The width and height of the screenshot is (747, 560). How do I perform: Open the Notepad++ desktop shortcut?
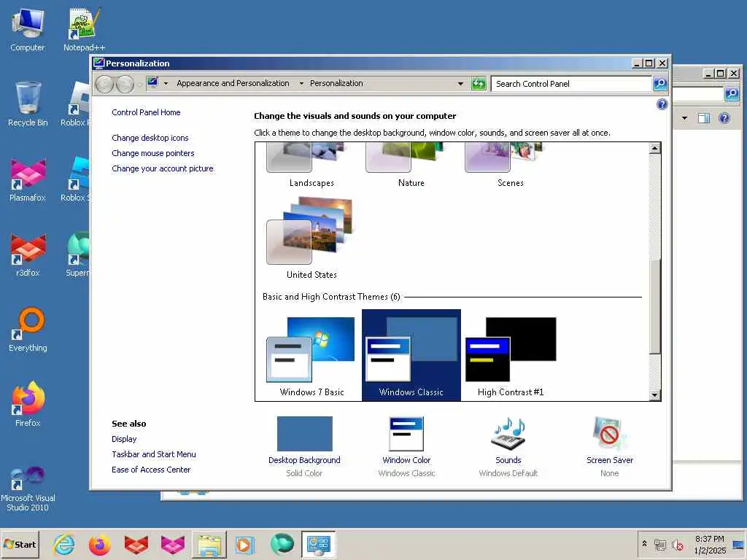point(84,29)
